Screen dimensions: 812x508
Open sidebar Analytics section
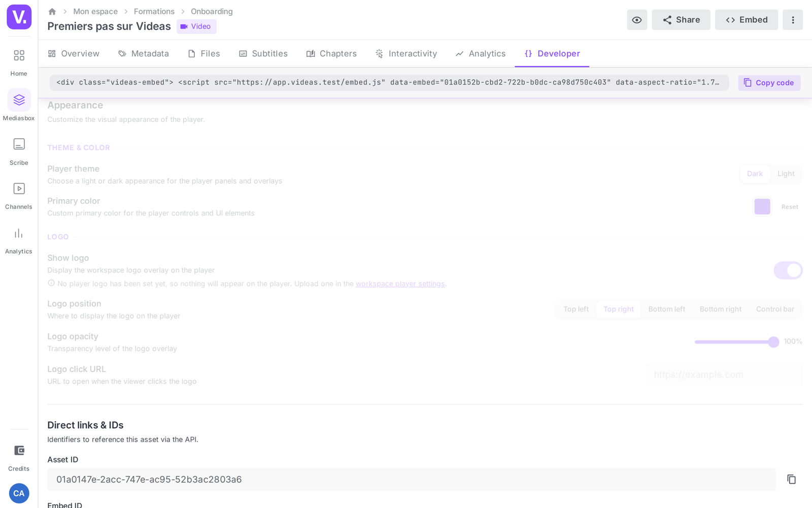[19, 240]
